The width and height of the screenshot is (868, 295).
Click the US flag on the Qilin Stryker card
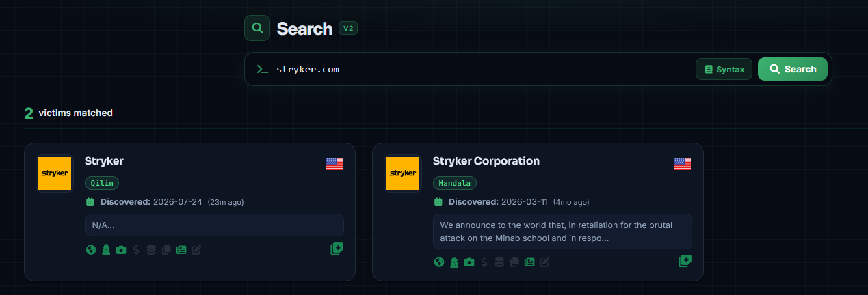(x=334, y=164)
